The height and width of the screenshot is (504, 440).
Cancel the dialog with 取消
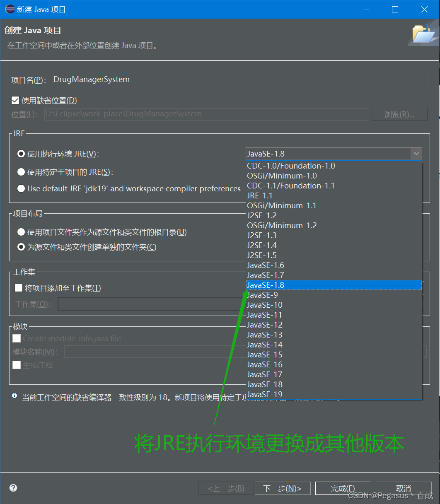coord(404,488)
